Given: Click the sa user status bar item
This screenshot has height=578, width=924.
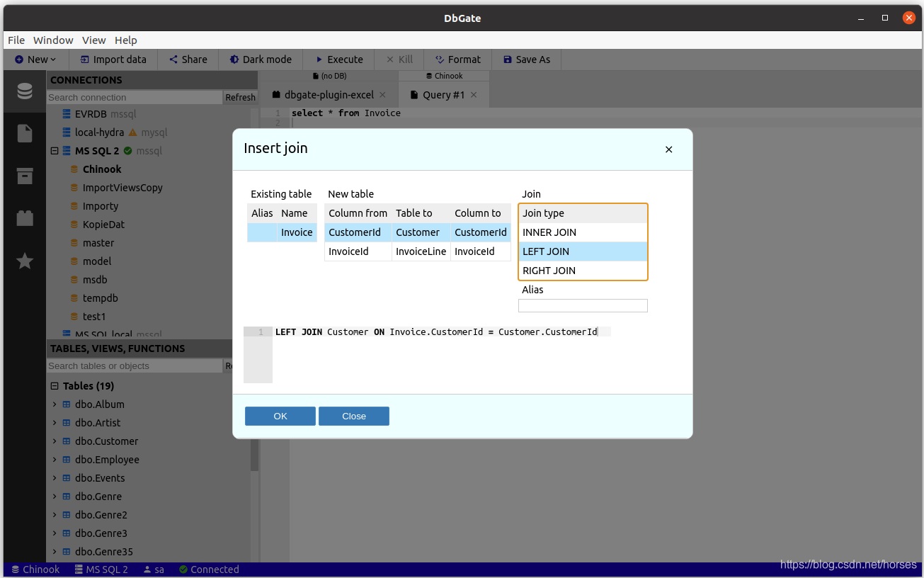Looking at the screenshot, I should (x=154, y=569).
